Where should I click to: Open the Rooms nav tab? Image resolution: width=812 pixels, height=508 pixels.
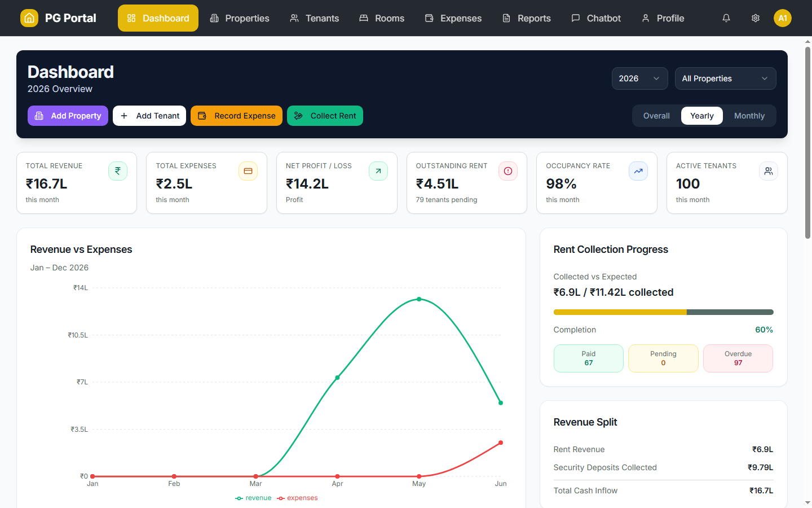[x=382, y=18]
